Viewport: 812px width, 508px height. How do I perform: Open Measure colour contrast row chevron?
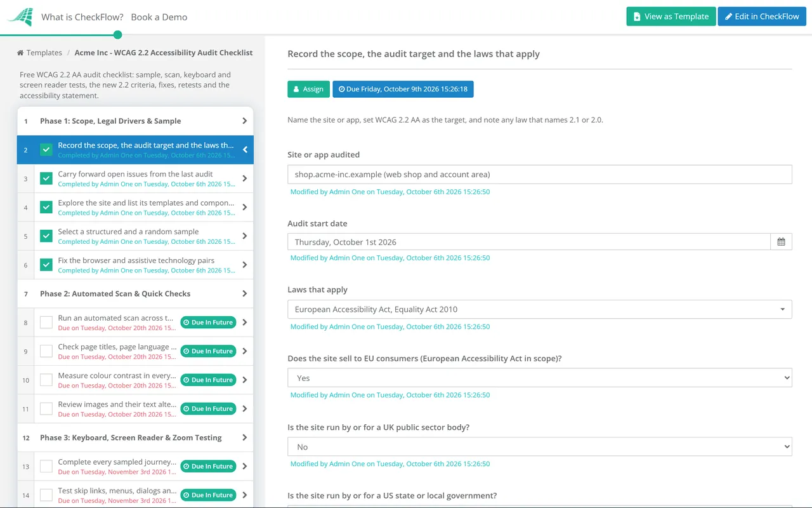point(245,380)
